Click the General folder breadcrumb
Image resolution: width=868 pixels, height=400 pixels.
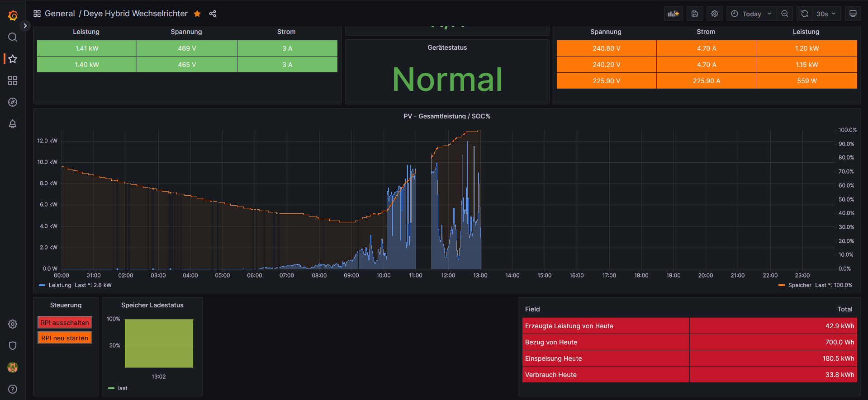pos(60,14)
